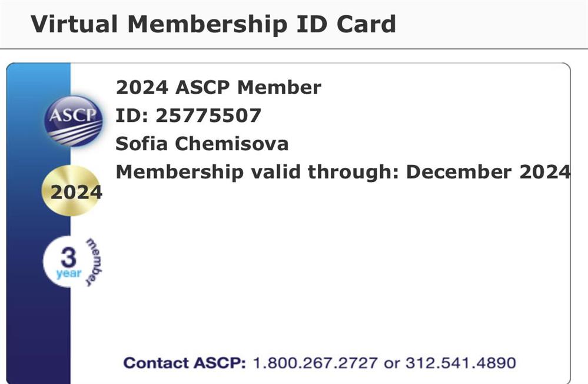Viewport: 588px width, 384px height.
Task: Click the 3 year member badge
Action: pos(72,261)
